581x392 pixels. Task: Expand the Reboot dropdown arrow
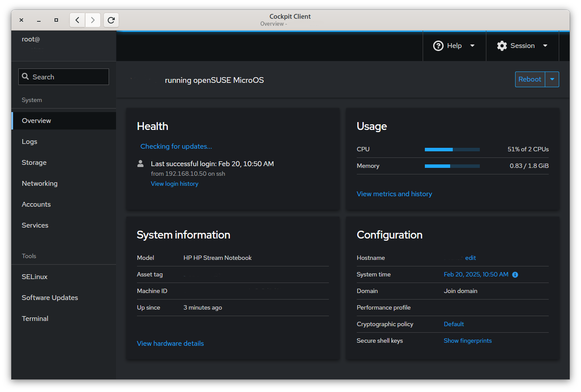pyautogui.click(x=552, y=79)
